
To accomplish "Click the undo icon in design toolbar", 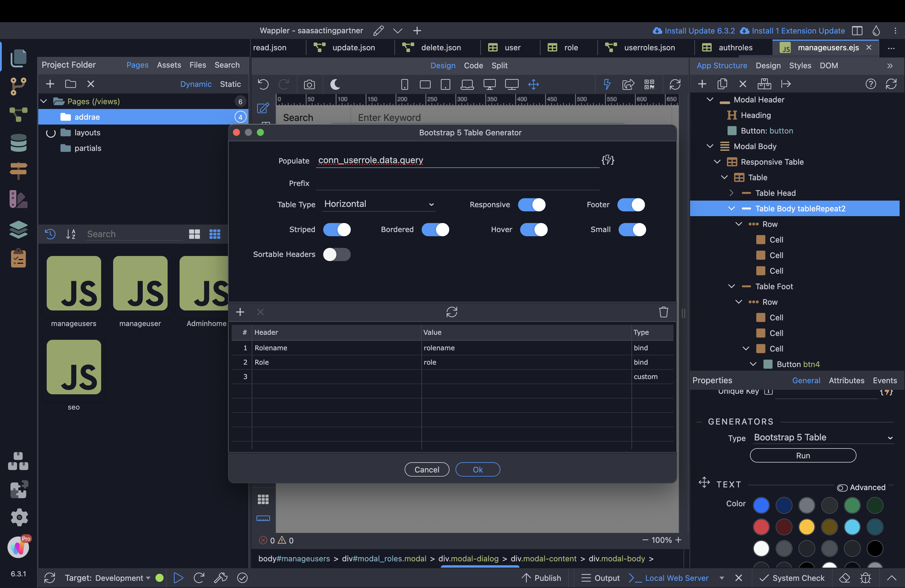I will 263,84.
